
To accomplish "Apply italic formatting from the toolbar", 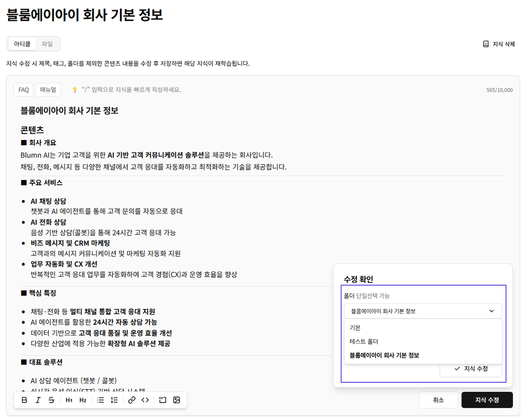I will coord(38,400).
